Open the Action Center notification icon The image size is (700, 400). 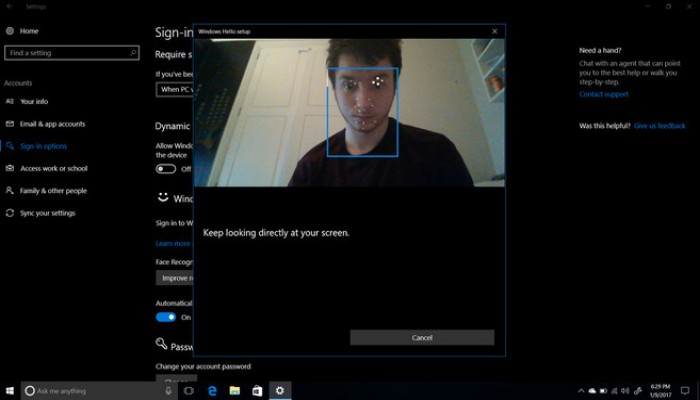tap(685, 391)
